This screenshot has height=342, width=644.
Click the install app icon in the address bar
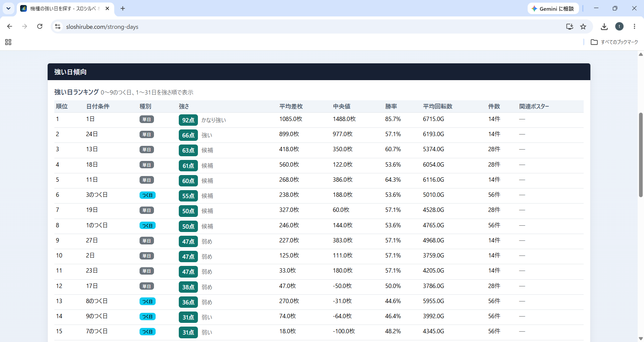tap(570, 26)
